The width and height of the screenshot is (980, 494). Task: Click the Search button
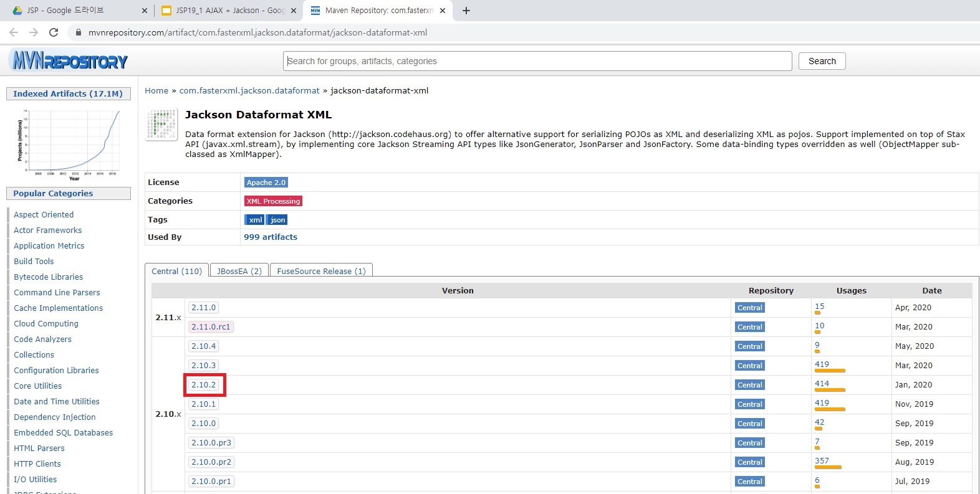coord(822,61)
